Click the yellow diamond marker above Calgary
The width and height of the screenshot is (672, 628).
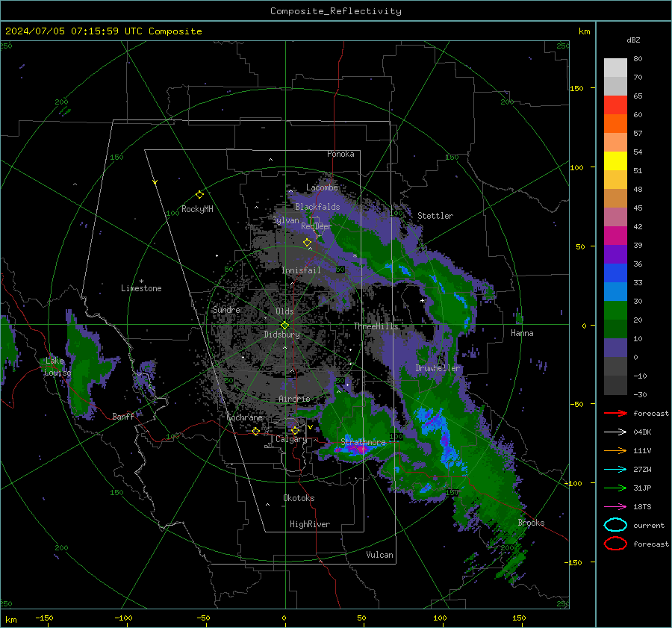coord(295,430)
